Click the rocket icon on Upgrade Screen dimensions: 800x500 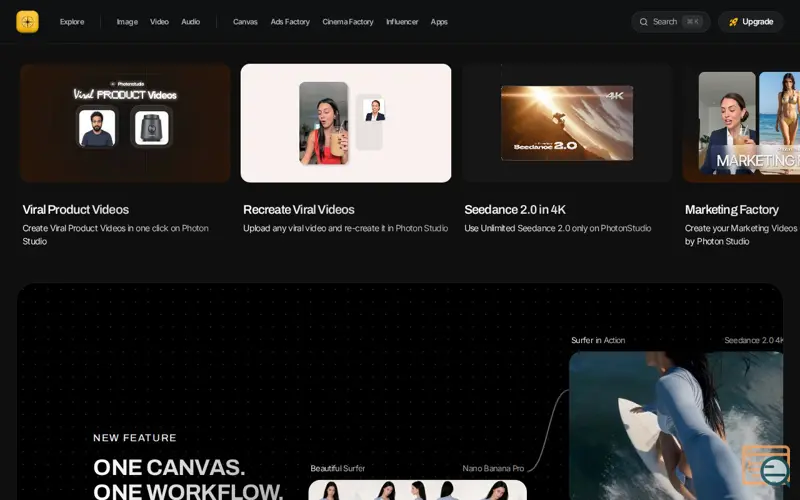click(733, 22)
